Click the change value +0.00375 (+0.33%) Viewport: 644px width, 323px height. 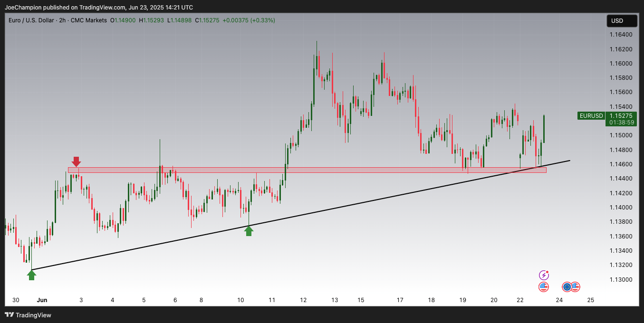(249, 20)
